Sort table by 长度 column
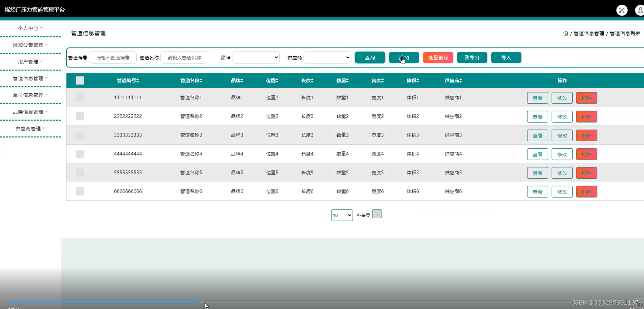 (307, 80)
